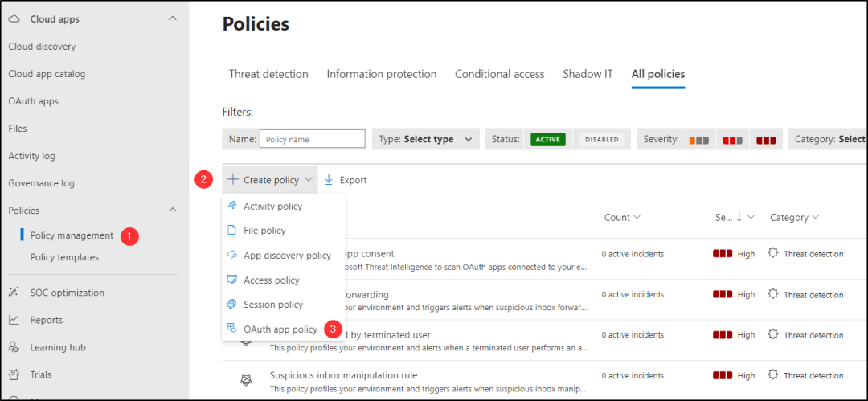The width and height of the screenshot is (868, 401).
Task: Click the Export button label
Action: point(353,180)
